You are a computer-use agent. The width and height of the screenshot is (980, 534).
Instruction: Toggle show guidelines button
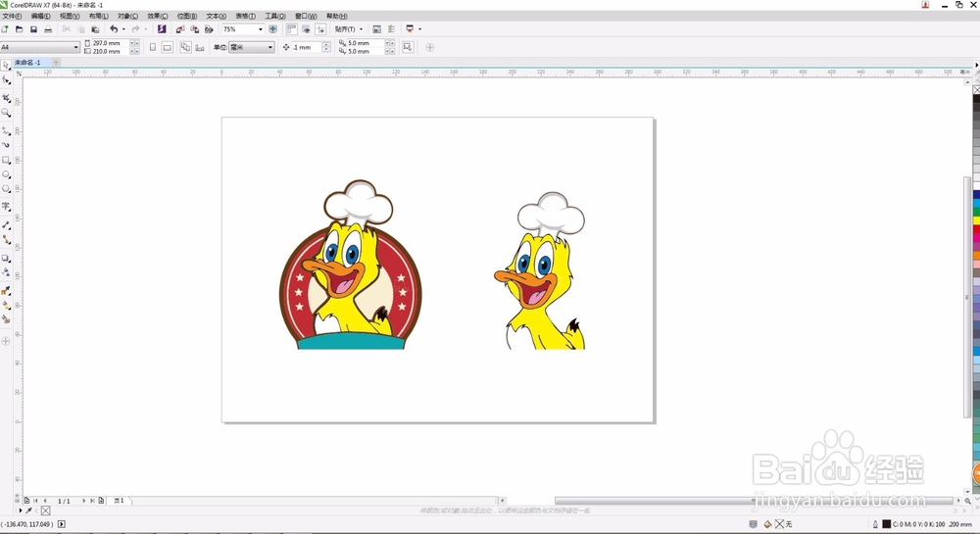pos(320,28)
